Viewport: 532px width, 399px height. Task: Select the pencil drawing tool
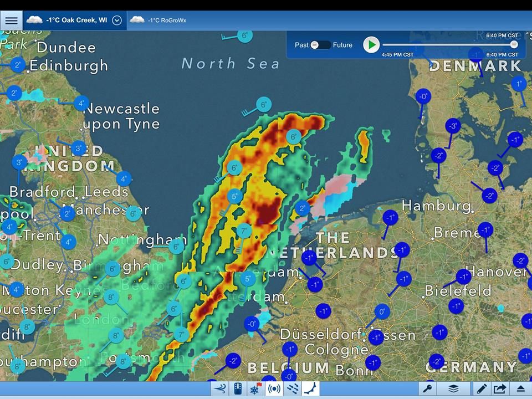[x=482, y=389]
